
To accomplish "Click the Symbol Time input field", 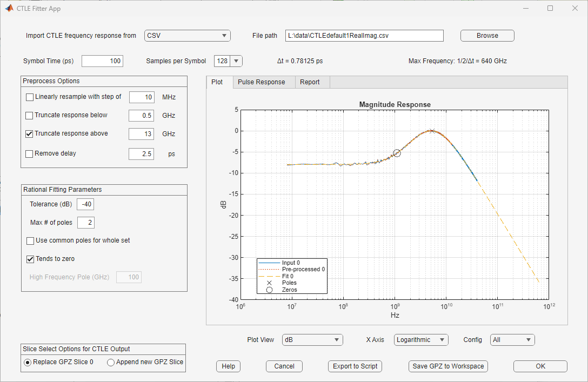I will click(x=102, y=61).
